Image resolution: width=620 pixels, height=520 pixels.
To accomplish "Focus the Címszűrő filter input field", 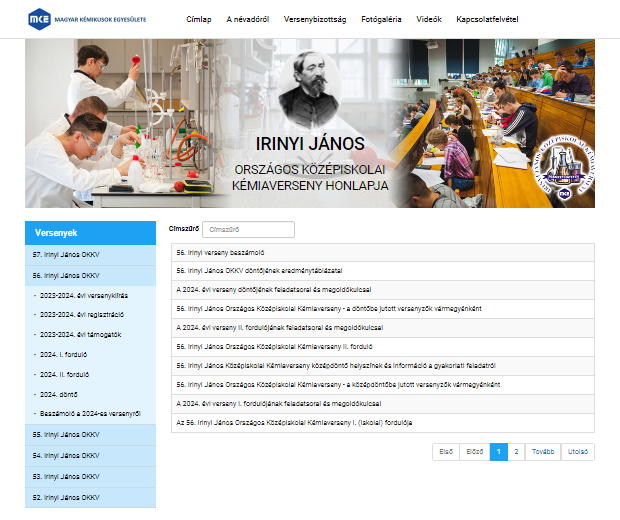I will click(x=248, y=229).
